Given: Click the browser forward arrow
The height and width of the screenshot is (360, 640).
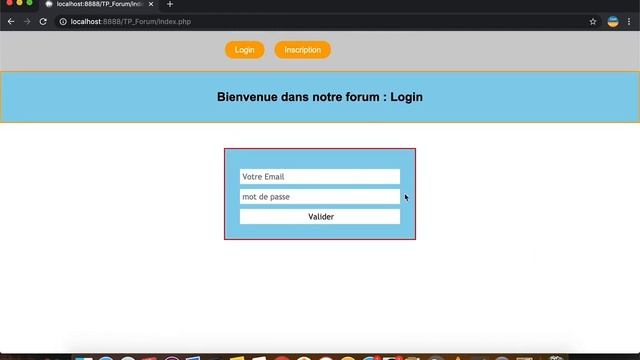Looking at the screenshot, I should (x=27, y=22).
